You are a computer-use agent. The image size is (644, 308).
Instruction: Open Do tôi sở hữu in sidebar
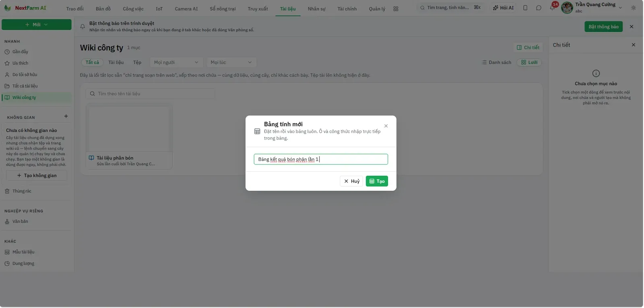pyautogui.click(x=37, y=74)
